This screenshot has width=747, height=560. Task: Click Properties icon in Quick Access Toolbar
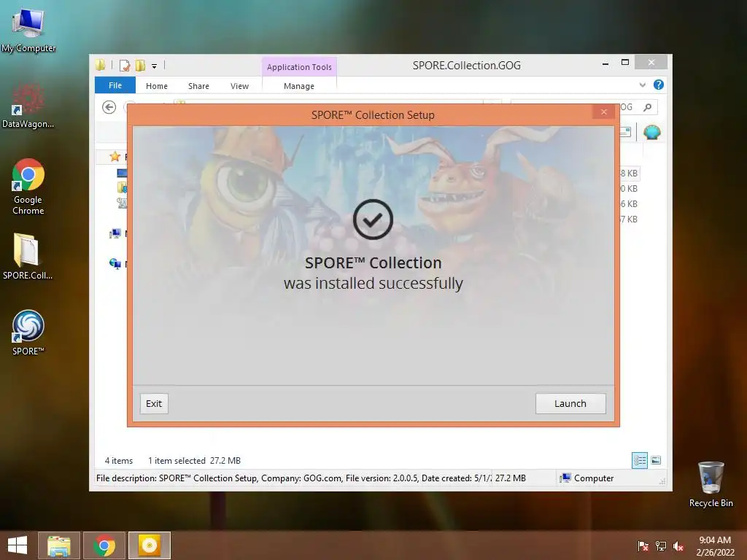coord(125,65)
